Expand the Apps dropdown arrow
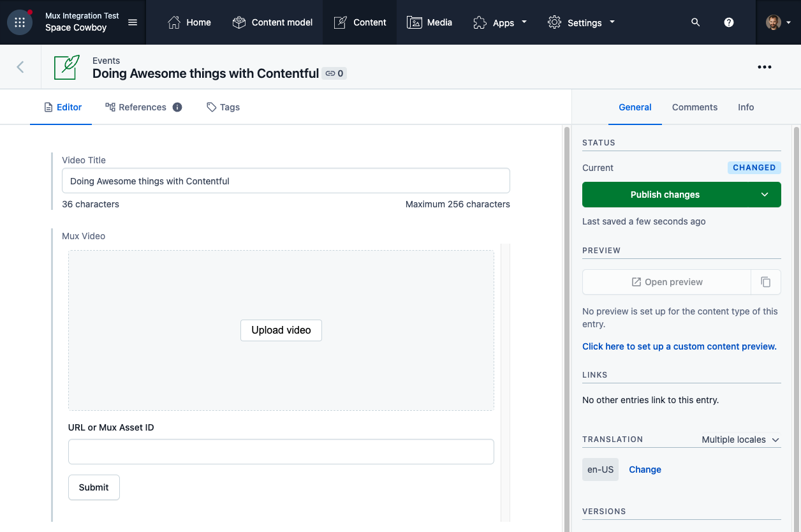This screenshot has width=801, height=532. [x=524, y=22]
